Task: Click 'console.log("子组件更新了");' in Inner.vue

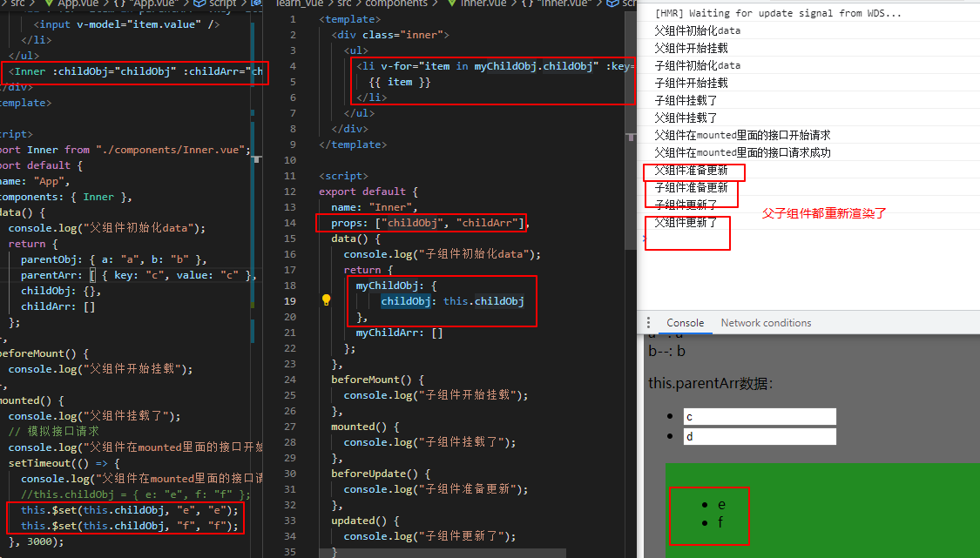Action: click(430, 536)
